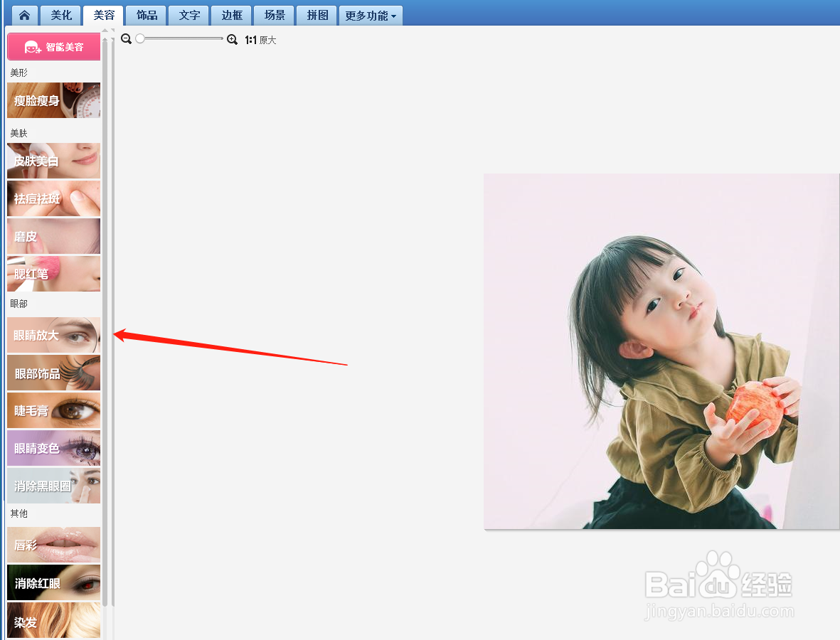Select the 染发 tool

pos(53,620)
